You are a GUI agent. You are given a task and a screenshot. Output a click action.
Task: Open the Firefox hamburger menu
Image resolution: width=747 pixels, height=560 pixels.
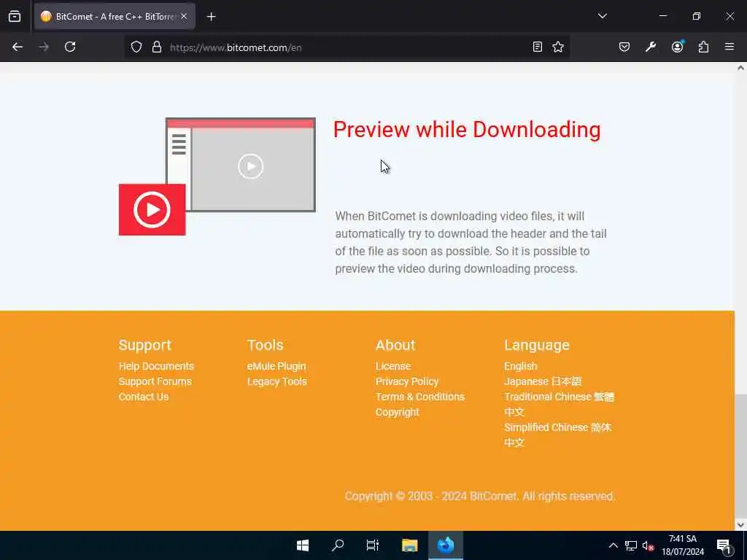[729, 47]
